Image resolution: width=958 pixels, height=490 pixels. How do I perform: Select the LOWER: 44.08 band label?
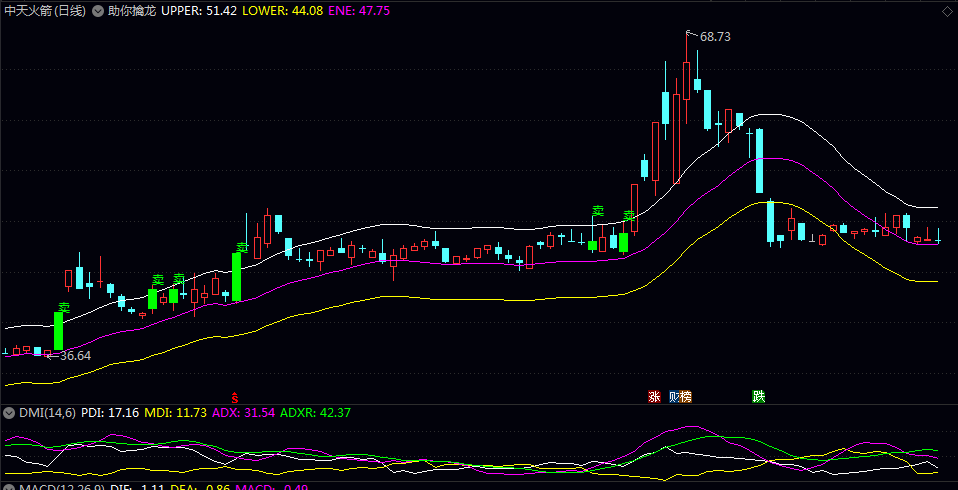click(x=264, y=10)
